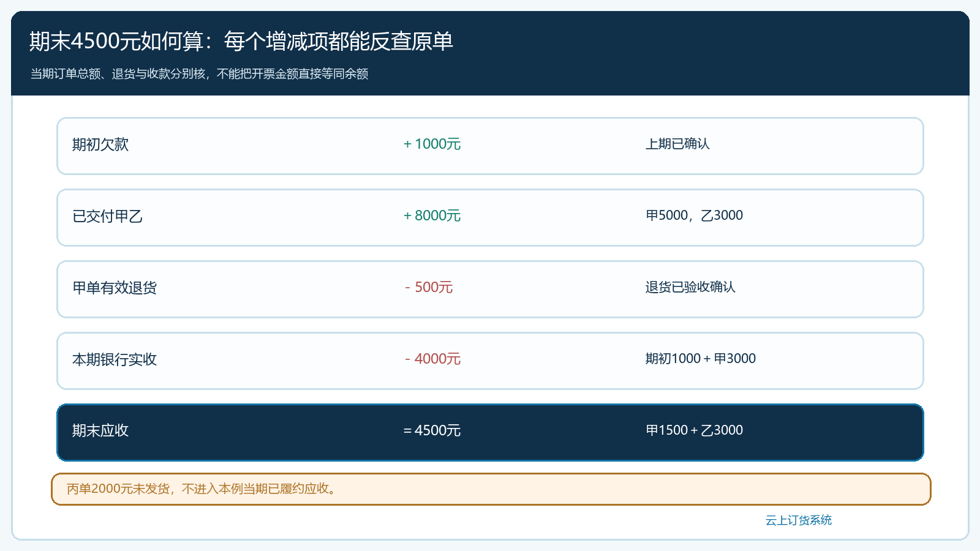Click the '甲单有效退货' row label
Image resolution: width=980 pixels, height=551 pixels.
pos(115,288)
